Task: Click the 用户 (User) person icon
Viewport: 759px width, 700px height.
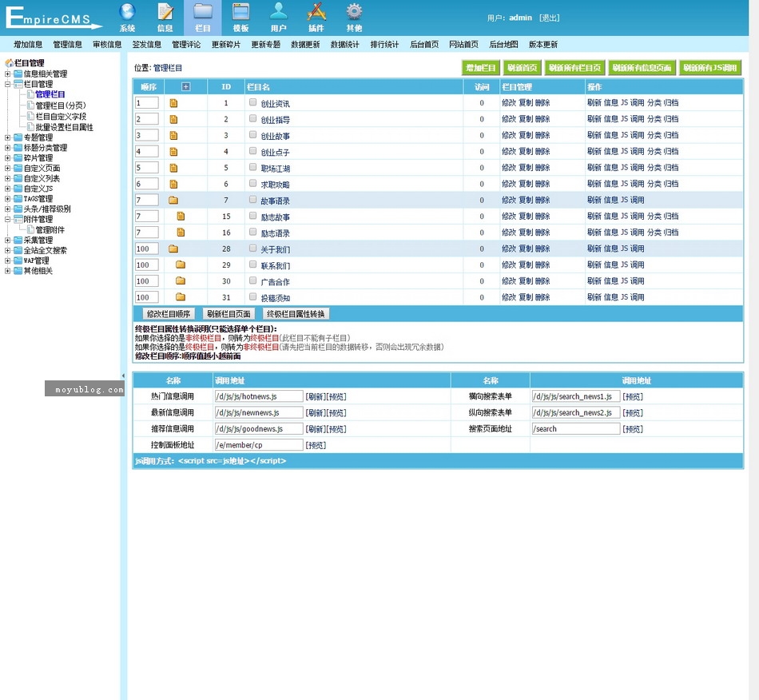Action: point(278,13)
